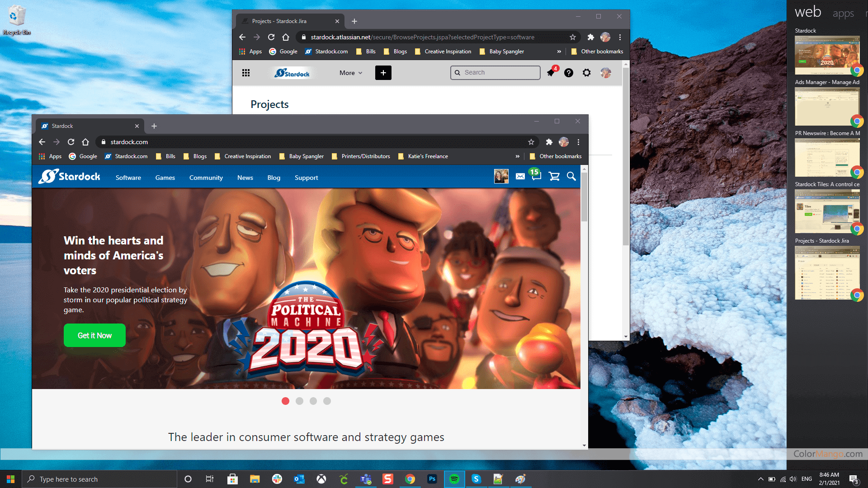868x488 pixels.
Task: Open Jira user profile avatar
Action: (606, 73)
